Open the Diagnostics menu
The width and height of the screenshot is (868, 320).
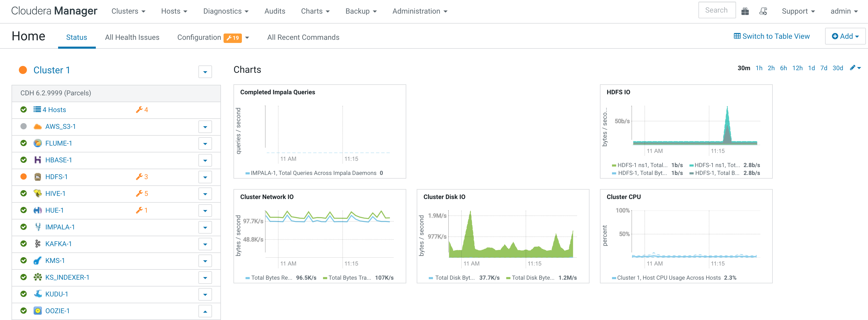tap(226, 11)
